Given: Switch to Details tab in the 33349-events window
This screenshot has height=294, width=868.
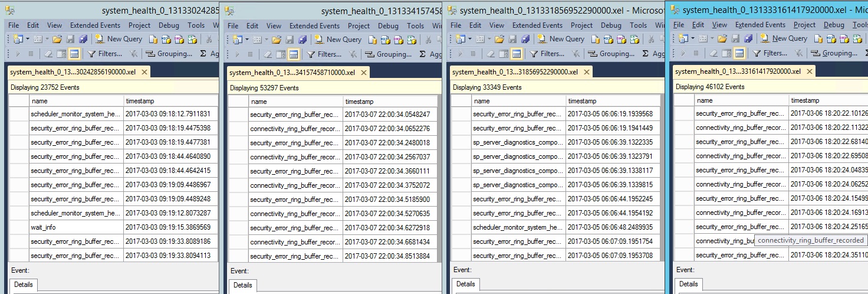Looking at the screenshot, I should click(x=465, y=284).
